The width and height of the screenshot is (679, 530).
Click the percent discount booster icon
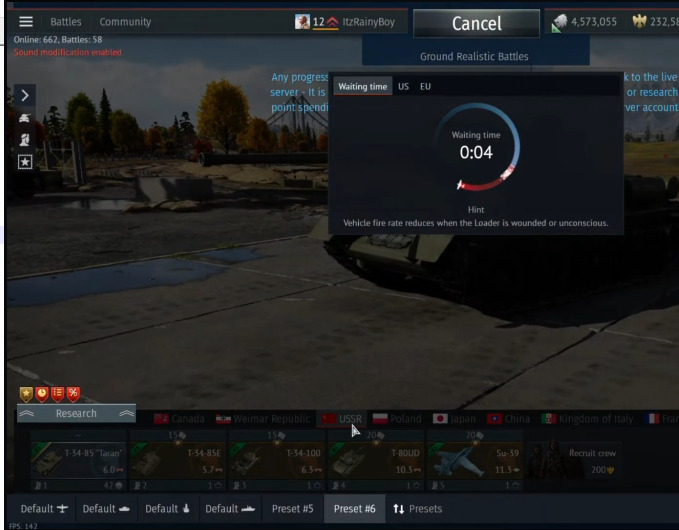73,394
